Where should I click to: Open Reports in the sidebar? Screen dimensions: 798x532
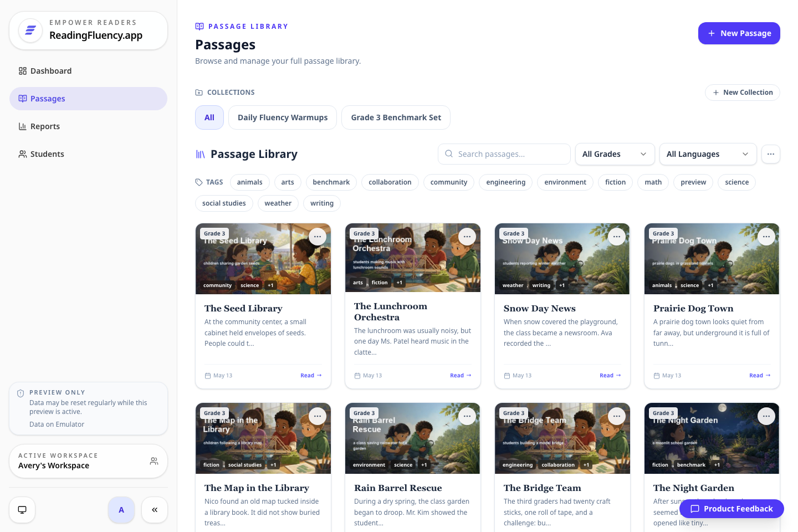point(89,126)
